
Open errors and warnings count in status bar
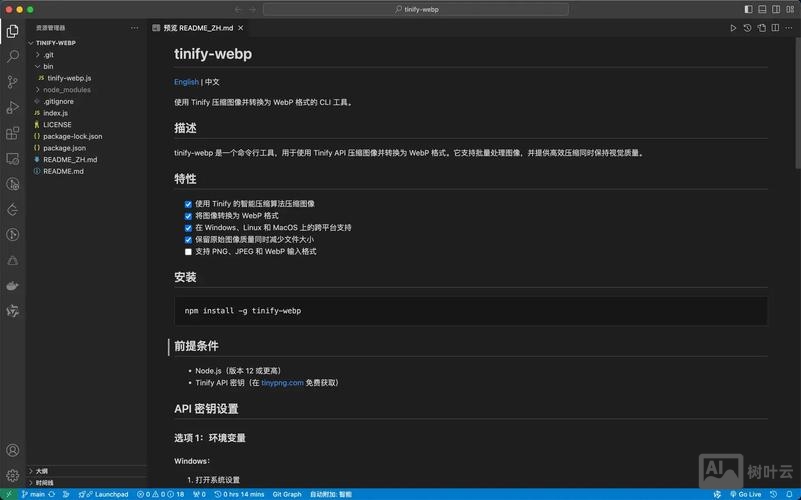(160, 494)
